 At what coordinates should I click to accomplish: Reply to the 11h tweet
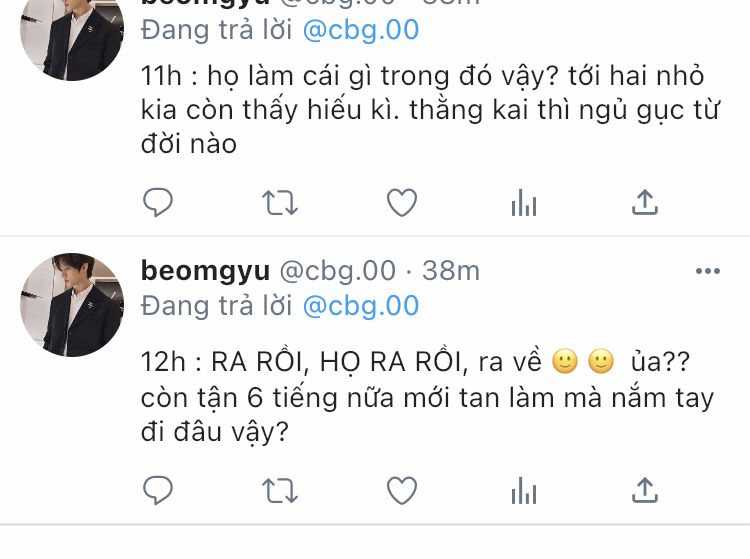158,202
